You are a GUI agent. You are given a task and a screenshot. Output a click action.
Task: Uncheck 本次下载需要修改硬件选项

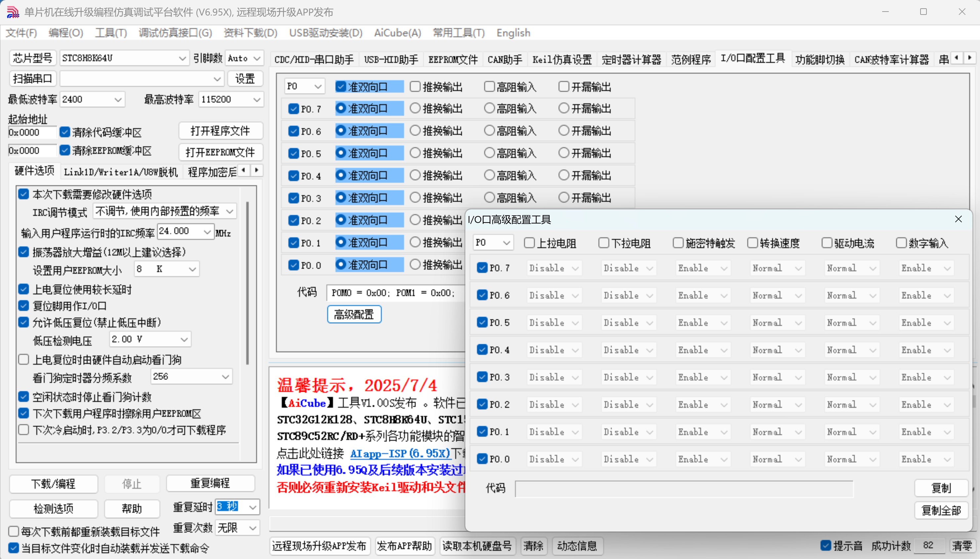click(x=24, y=194)
